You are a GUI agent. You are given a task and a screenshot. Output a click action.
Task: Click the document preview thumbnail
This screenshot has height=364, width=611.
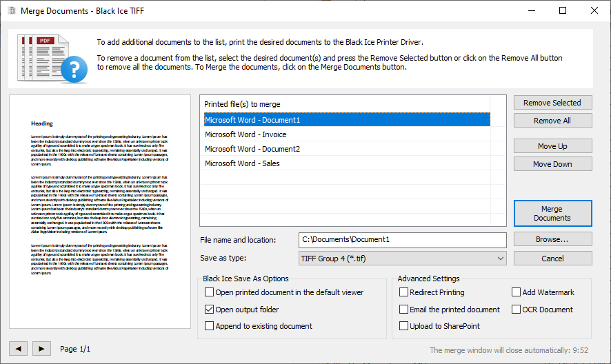click(99, 212)
